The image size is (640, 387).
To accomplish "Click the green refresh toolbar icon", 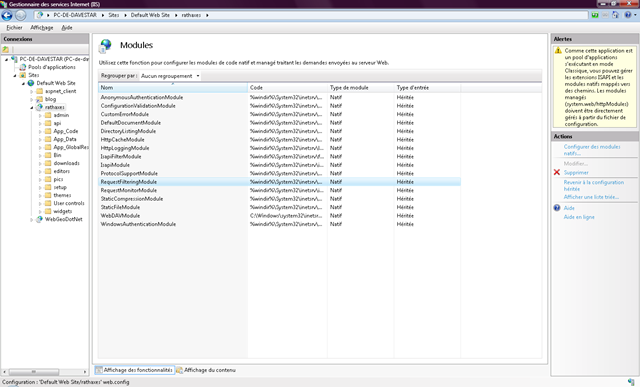I will (x=595, y=15).
